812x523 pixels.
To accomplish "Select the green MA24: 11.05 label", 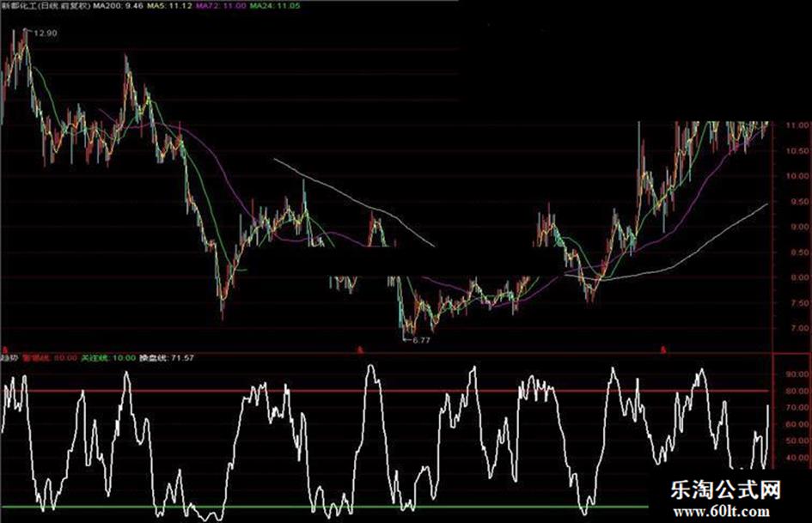I will 274,6.
